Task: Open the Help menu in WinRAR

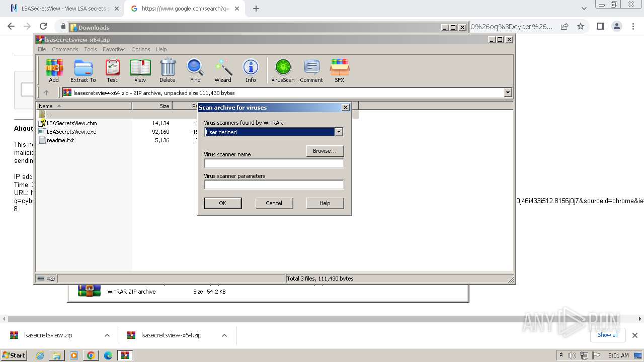Action: pyautogui.click(x=162, y=49)
